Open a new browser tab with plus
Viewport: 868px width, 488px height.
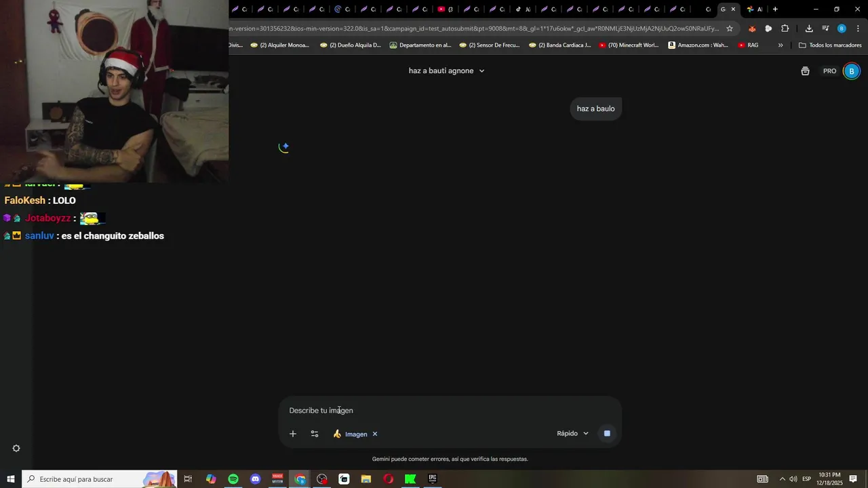click(x=775, y=9)
